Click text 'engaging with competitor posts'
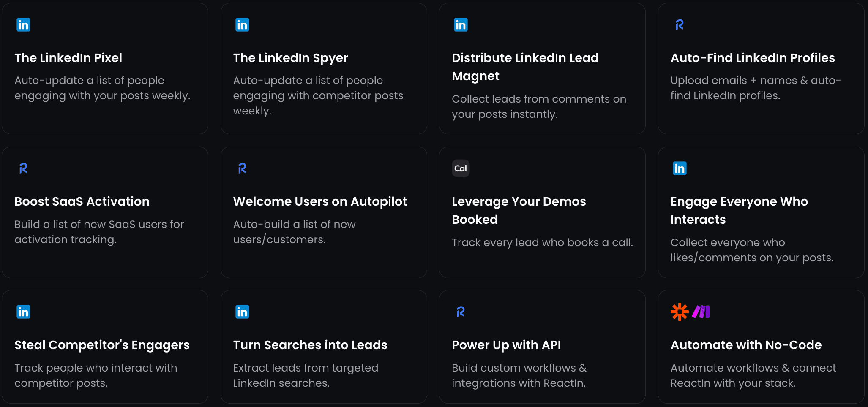The width and height of the screenshot is (868, 407). [318, 96]
